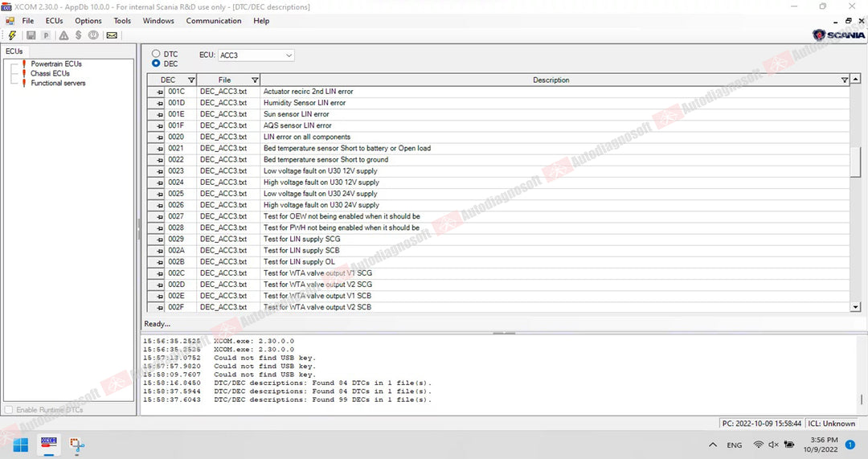Select the DTC radio button
The image size is (868, 459).
tap(156, 54)
